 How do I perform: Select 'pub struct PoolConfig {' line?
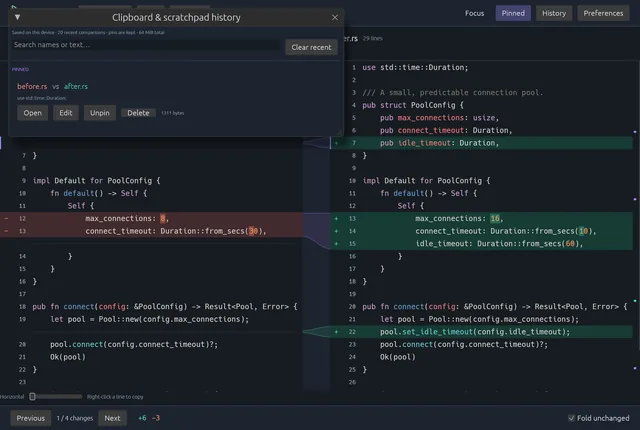coord(413,105)
